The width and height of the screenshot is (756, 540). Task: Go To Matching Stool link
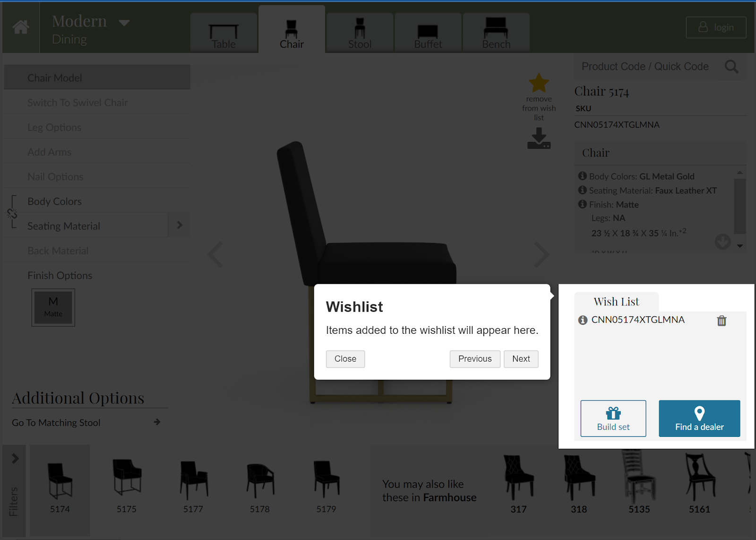[x=86, y=422]
